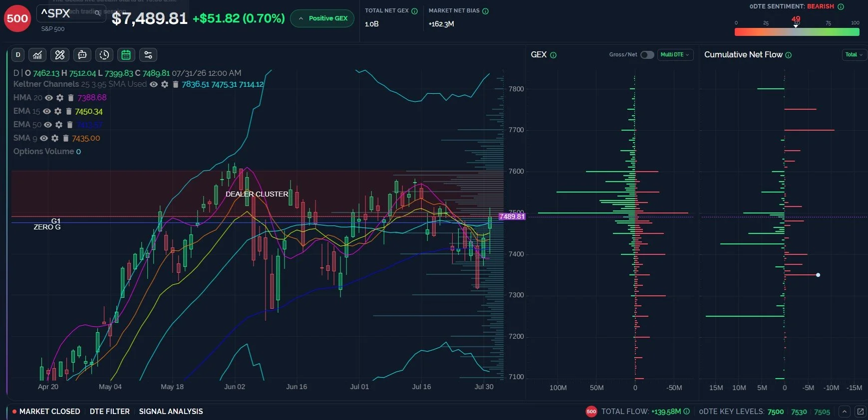
Task: Hide the HMA 20 line
Action: tap(49, 98)
